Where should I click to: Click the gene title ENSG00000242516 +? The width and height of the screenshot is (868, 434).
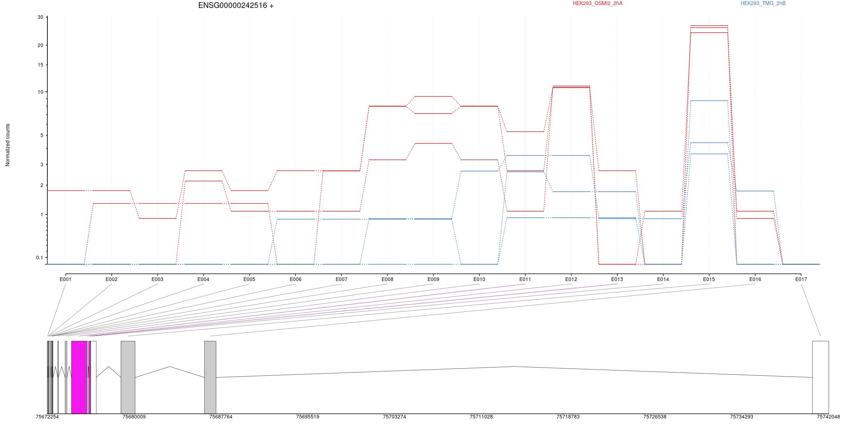pos(236,5)
